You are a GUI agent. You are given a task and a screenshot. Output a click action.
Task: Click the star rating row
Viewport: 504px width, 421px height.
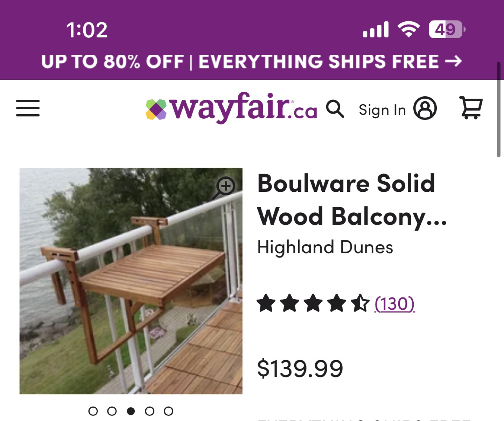[x=313, y=303]
